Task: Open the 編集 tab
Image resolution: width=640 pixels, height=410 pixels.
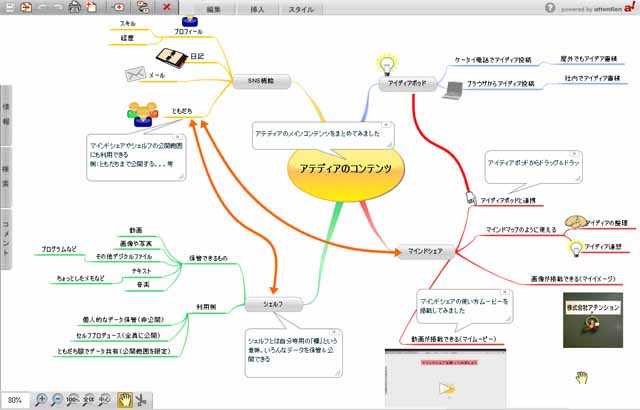Action: 214,9
